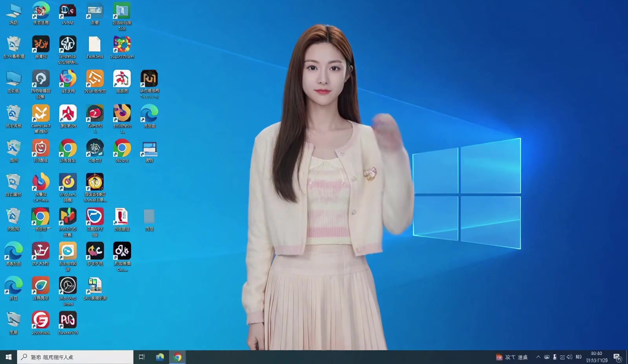Image resolution: width=628 pixels, height=364 pixels.
Task: Expand the hidden tray icons chevron
Action: coord(538,357)
